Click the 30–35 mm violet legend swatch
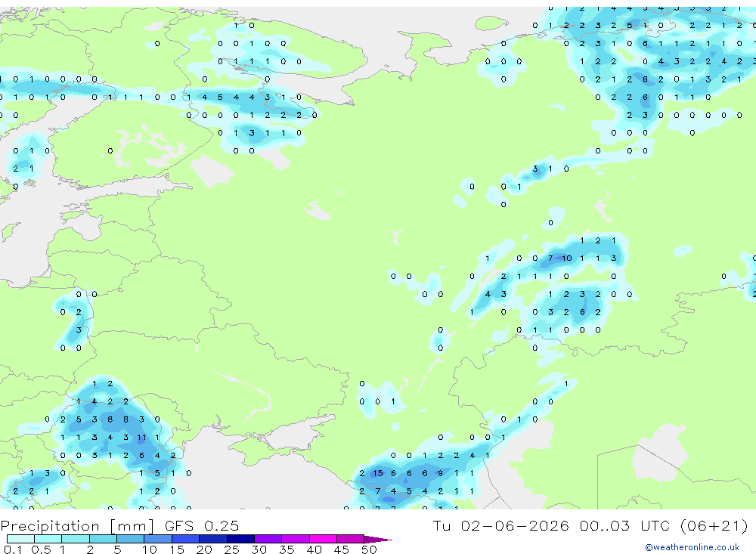The image size is (756, 554). click(x=268, y=539)
